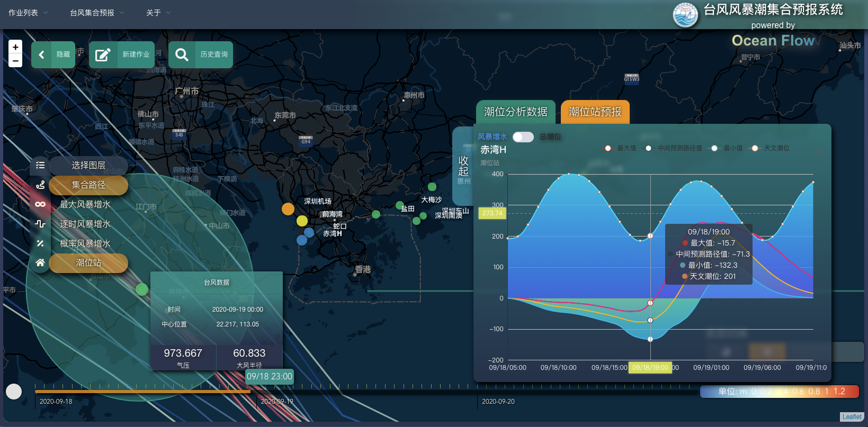Click the 赤湾H station title in chart
The height and width of the screenshot is (427, 868).
tap(494, 150)
